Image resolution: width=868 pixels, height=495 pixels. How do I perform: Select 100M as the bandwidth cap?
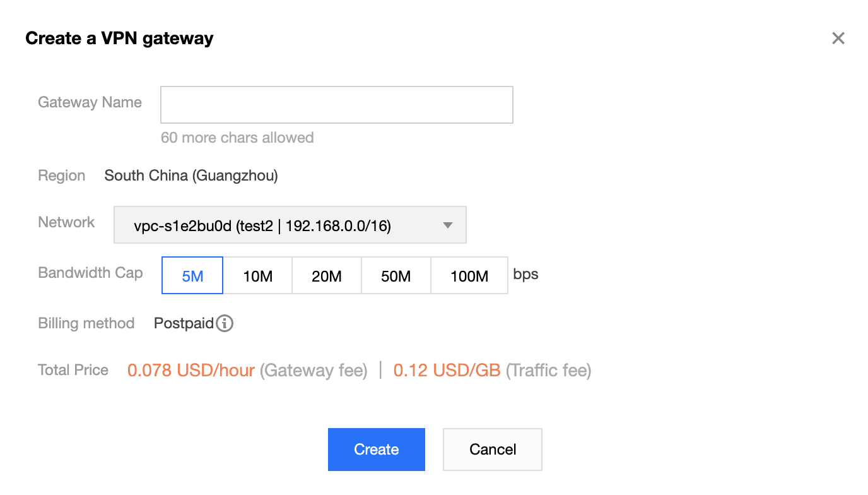(x=469, y=275)
